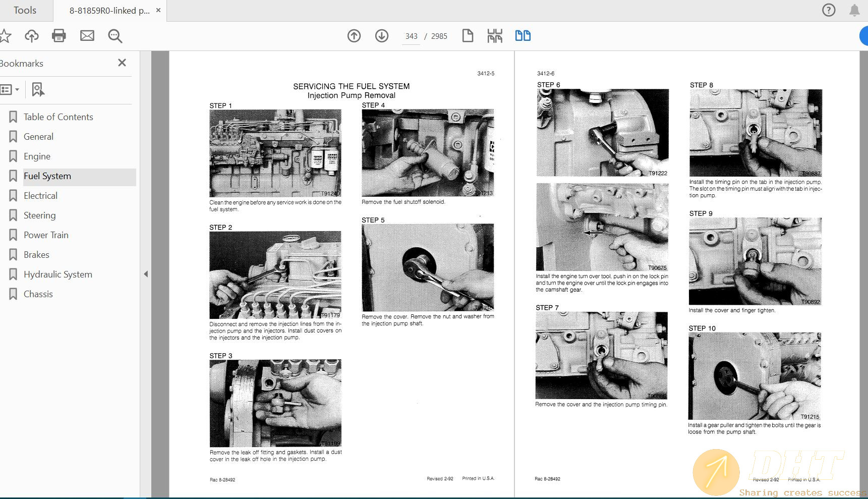Click the page number input field

[411, 36]
